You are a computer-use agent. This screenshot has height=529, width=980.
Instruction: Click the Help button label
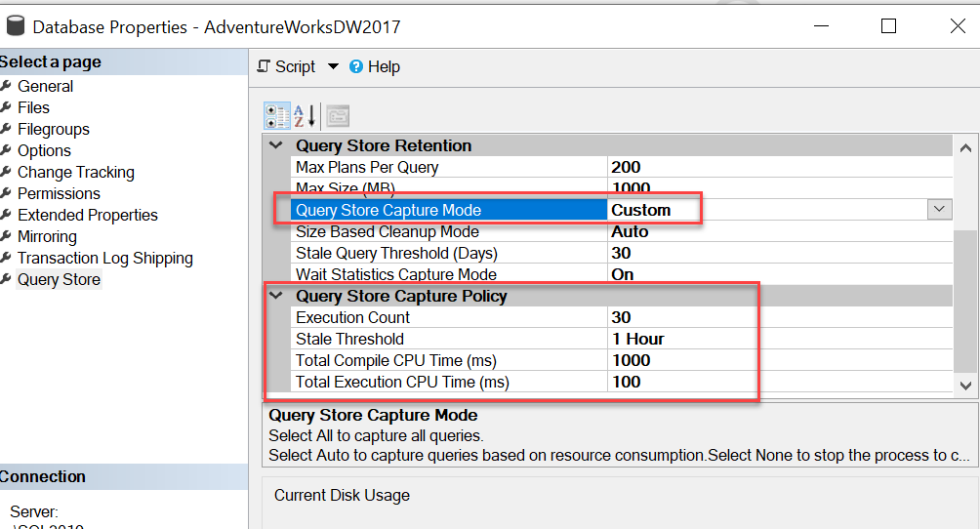point(384,67)
